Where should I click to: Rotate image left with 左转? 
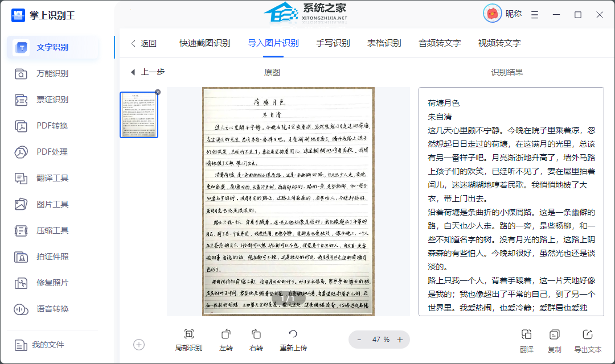(x=226, y=340)
